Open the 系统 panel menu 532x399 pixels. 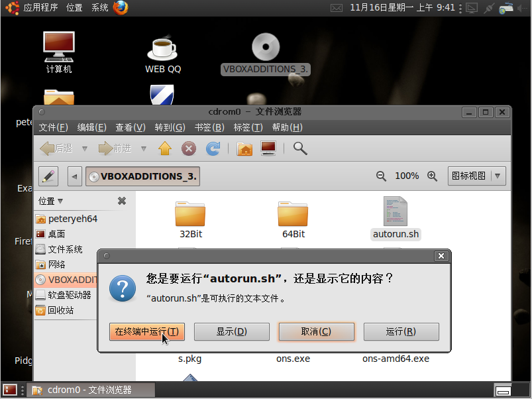coord(100,7)
